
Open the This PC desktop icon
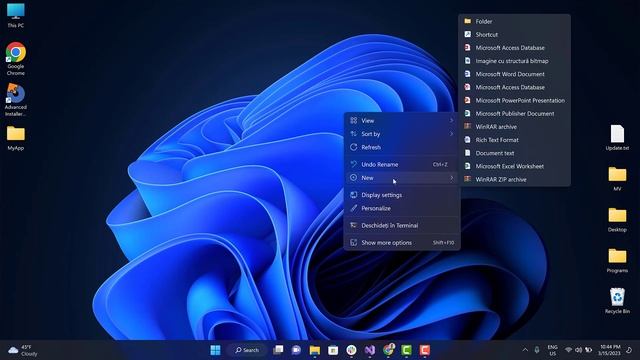click(x=16, y=16)
